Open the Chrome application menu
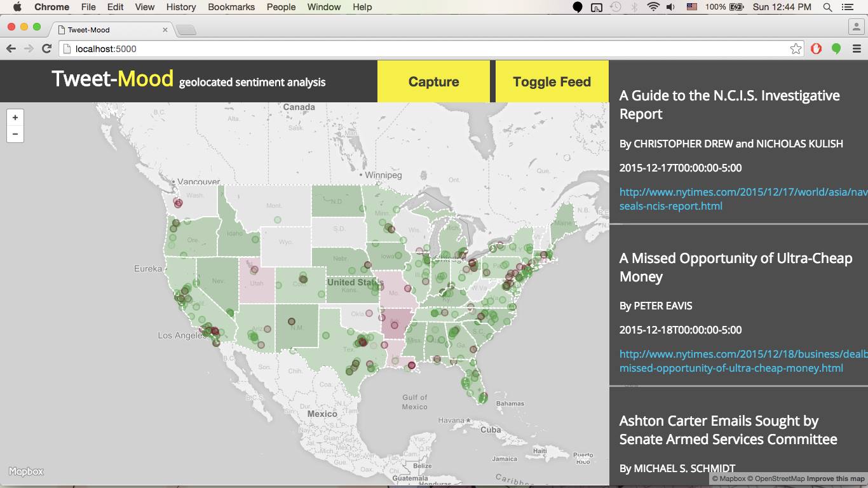 52,7
